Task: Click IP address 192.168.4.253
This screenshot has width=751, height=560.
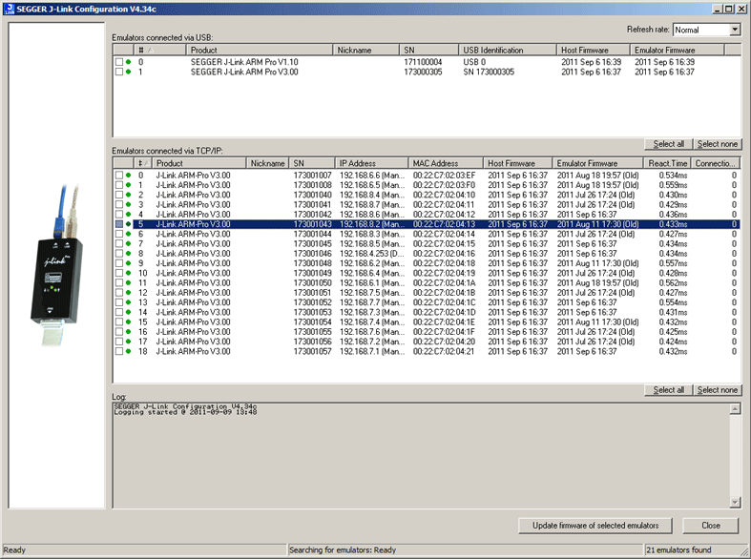Action: click(x=371, y=254)
